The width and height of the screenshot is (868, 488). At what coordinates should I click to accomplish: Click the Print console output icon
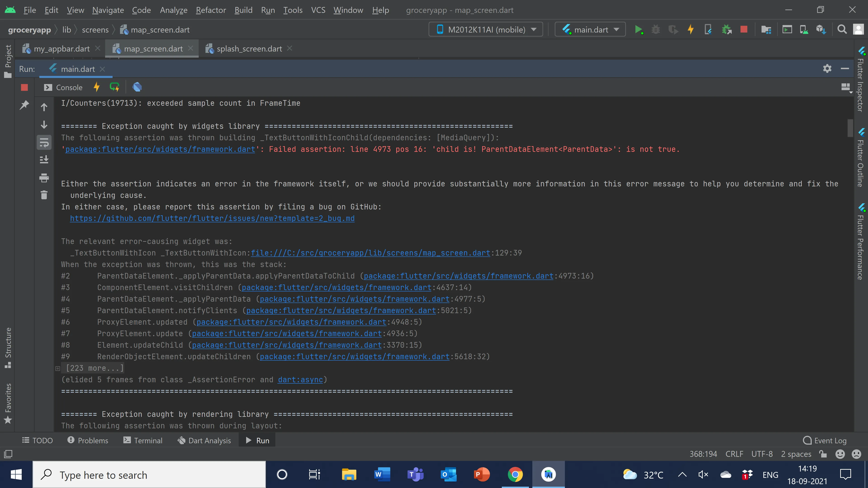tap(44, 178)
